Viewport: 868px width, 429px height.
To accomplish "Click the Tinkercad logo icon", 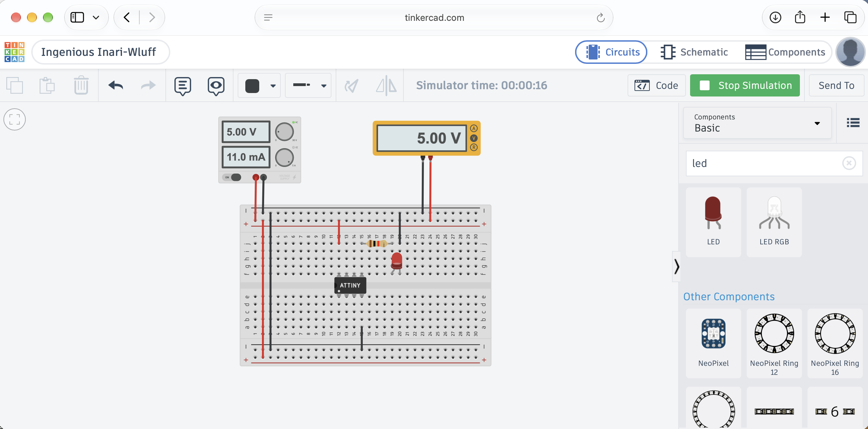I will (x=15, y=52).
